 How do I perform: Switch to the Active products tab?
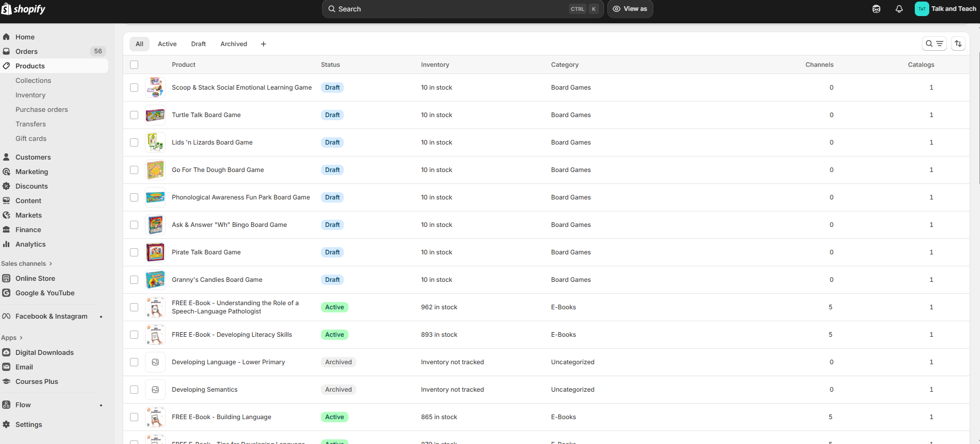click(167, 44)
